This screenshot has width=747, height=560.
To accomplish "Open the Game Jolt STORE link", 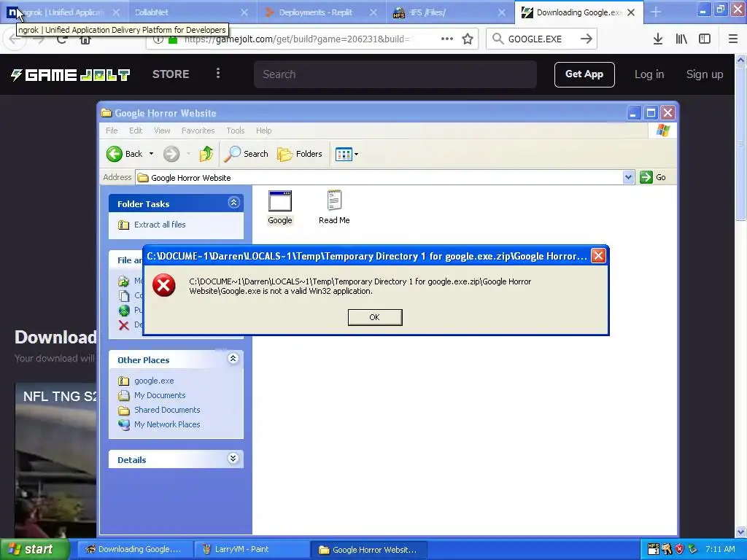I will click(x=171, y=74).
